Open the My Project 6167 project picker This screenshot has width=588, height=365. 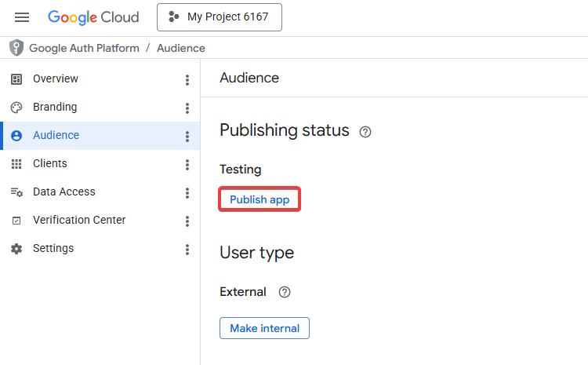click(x=220, y=17)
